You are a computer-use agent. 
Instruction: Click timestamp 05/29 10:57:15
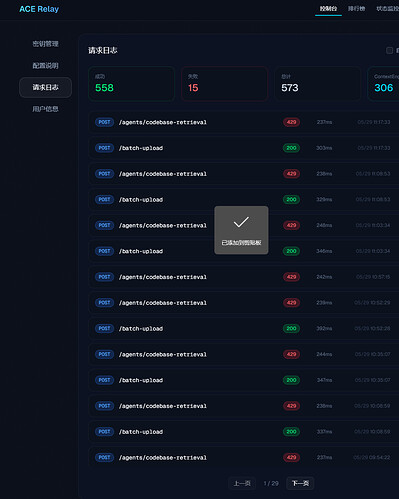point(373,277)
